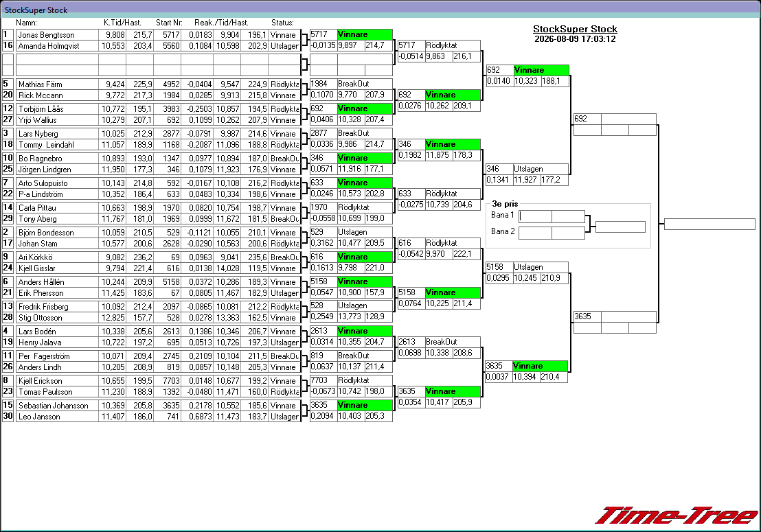Viewport: 761px width, 532px height.
Task: Select Anders Hållén entry
Action: pyautogui.click(x=57, y=282)
